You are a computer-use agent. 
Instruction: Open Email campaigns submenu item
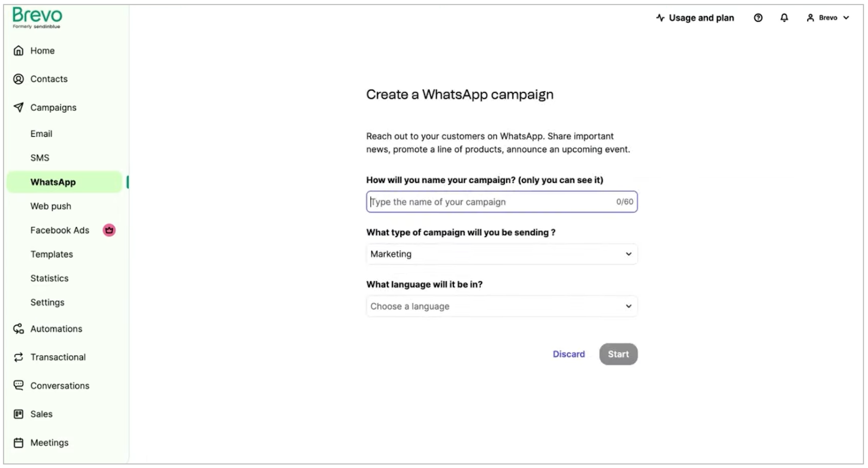pos(41,133)
